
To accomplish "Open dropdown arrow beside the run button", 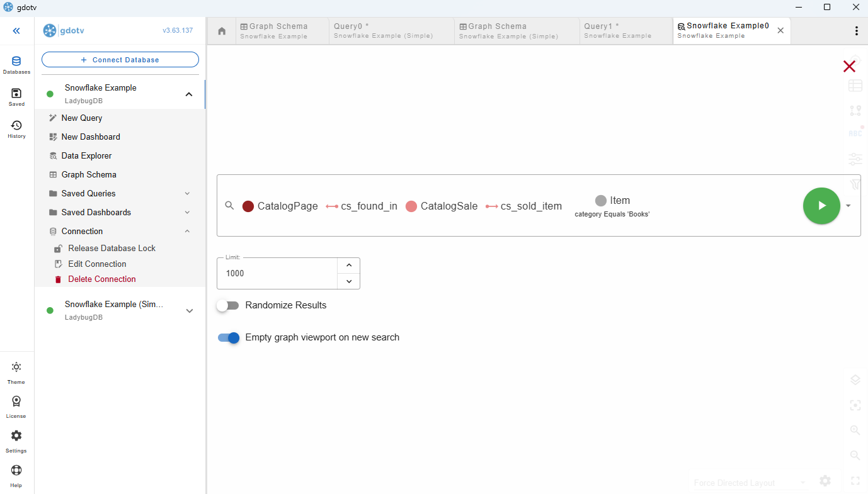I will coord(848,206).
